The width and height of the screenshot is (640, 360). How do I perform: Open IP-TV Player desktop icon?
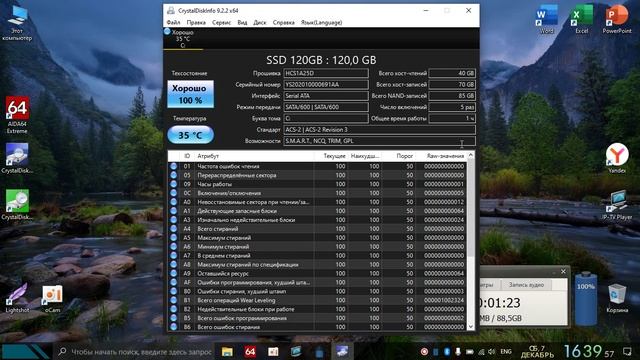pyautogui.click(x=617, y=205)
